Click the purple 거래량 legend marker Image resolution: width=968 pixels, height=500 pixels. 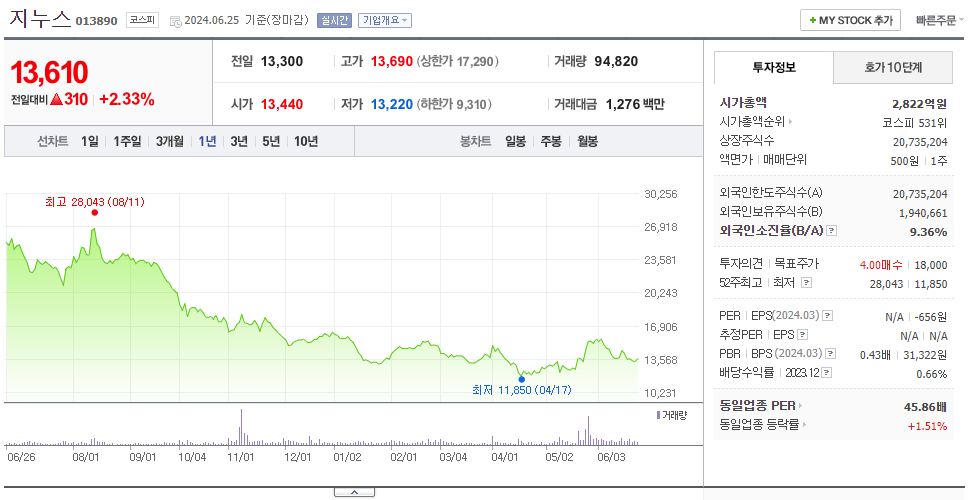pyautogui.click(x=659, y=415)
